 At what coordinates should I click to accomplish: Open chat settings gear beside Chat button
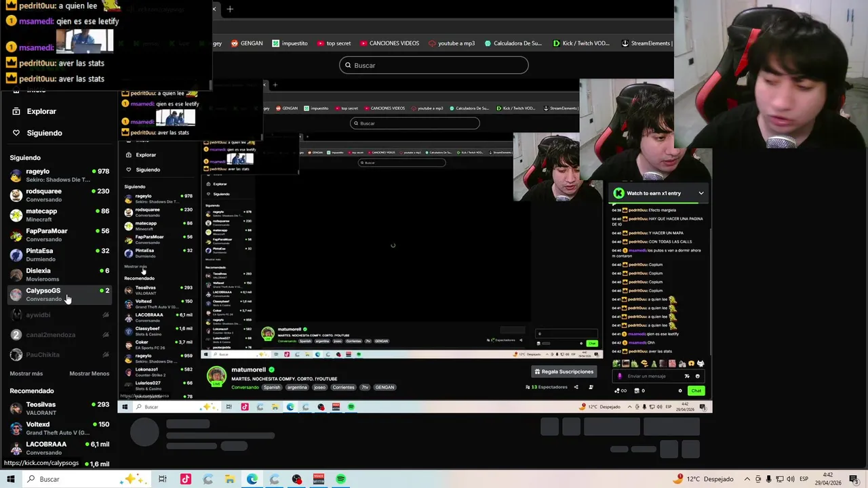pyautogui.click(x=680, y=390)
